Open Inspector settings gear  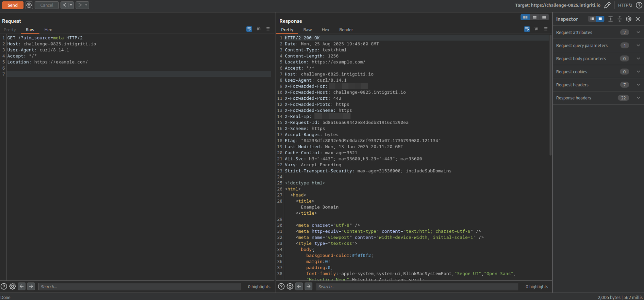629,19
